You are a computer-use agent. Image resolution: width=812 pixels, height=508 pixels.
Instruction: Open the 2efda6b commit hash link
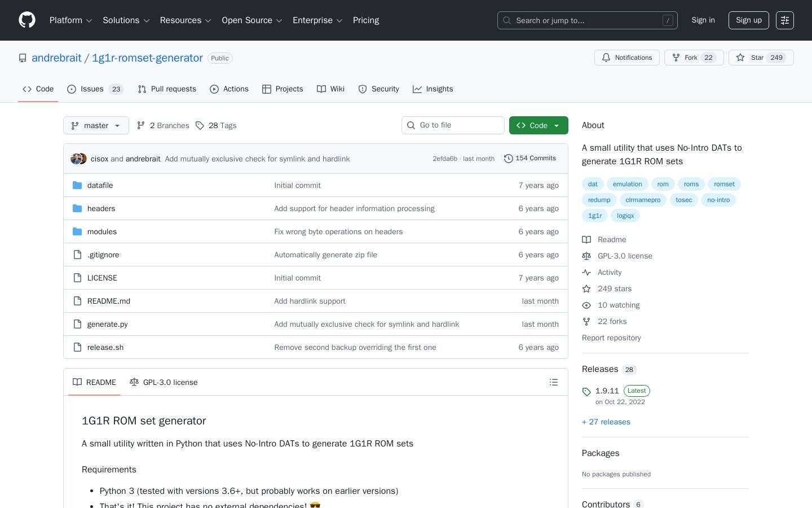pyautogui.click(x=445, y=159)
